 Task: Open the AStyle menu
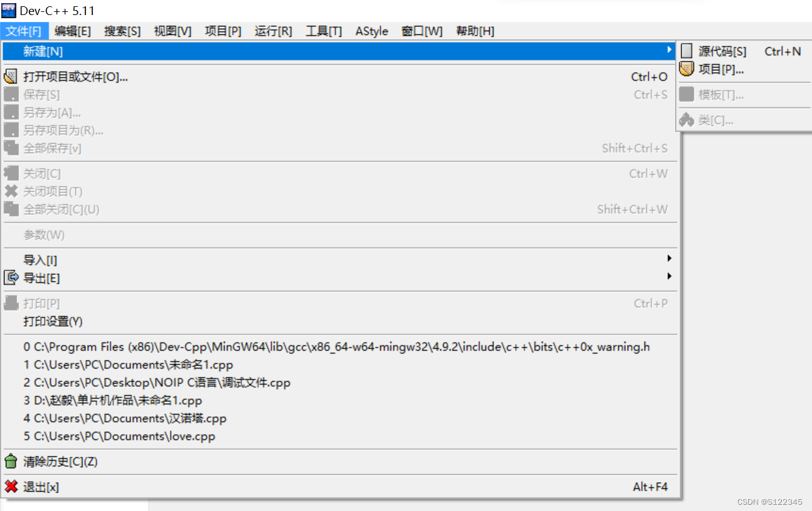[372, 31]
